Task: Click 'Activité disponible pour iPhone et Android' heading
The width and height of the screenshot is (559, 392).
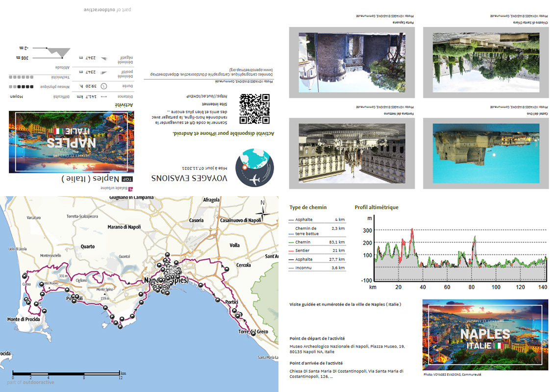Action: click(x=223, y=134)
